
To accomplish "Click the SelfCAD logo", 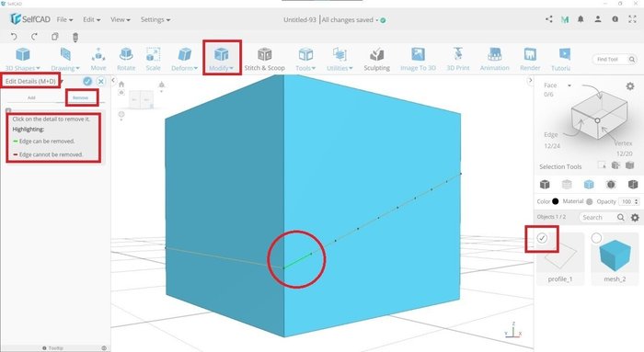I will click(30, 19).
